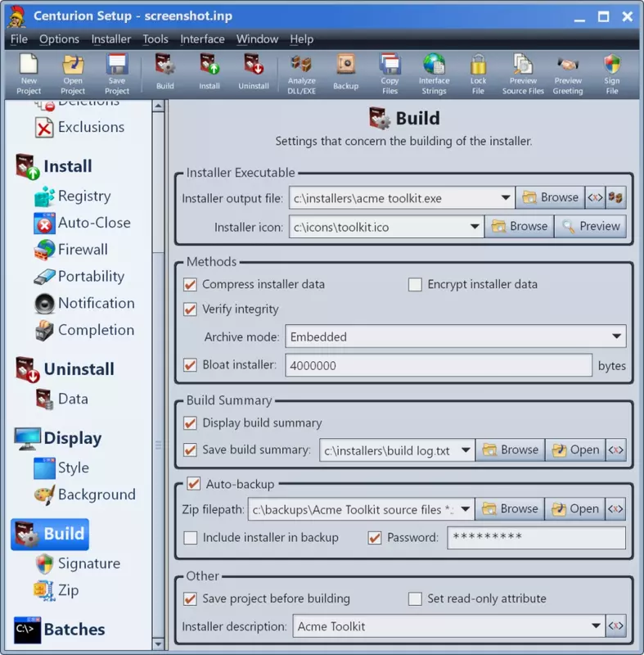Screen dimensions: 644x655
Task: Click the Copy Files toolbar icon
Action: tap(390, 75)
